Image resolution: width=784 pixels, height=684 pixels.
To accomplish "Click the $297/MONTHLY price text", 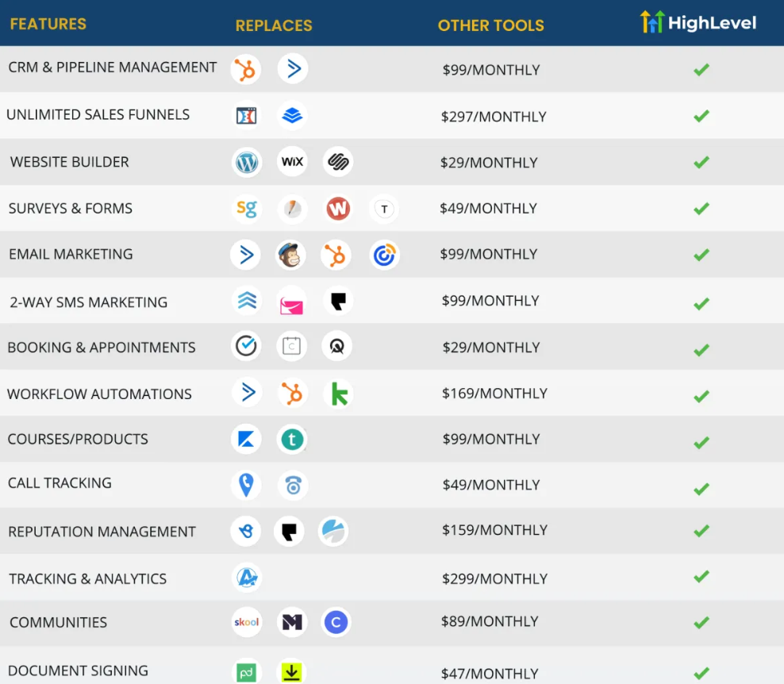I will tap(494, 117).
